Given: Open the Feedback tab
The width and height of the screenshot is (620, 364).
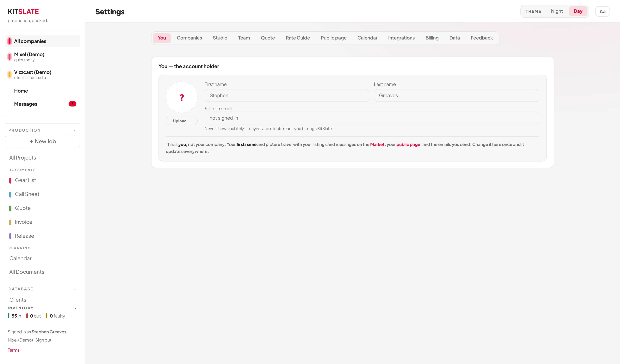Looking at the screenshot, I should click(481, 38).
